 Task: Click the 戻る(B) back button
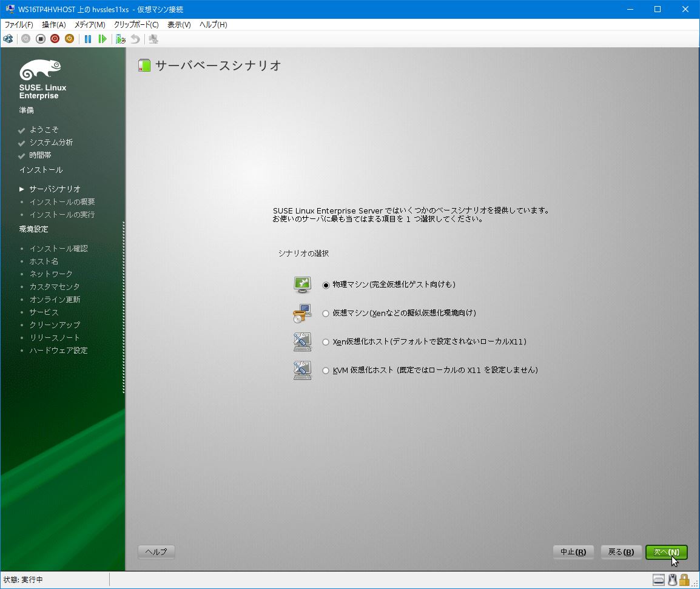pos(621,552)
